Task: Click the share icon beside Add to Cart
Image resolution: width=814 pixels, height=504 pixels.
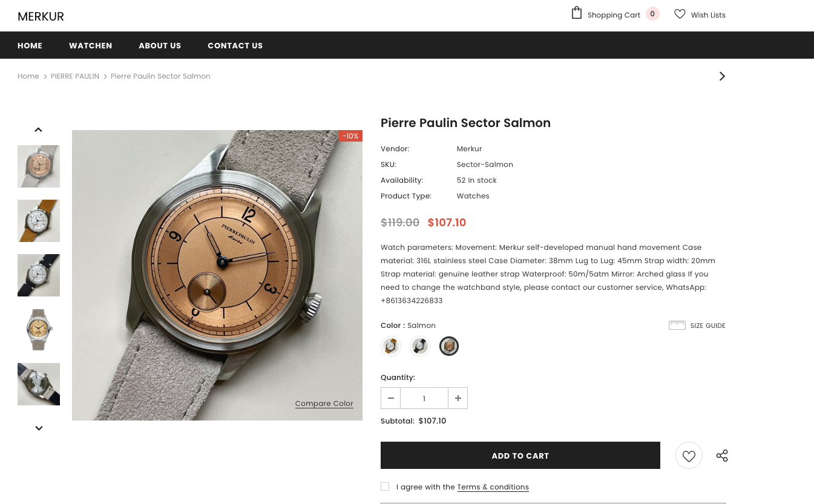Action: [x=722, y=456]
